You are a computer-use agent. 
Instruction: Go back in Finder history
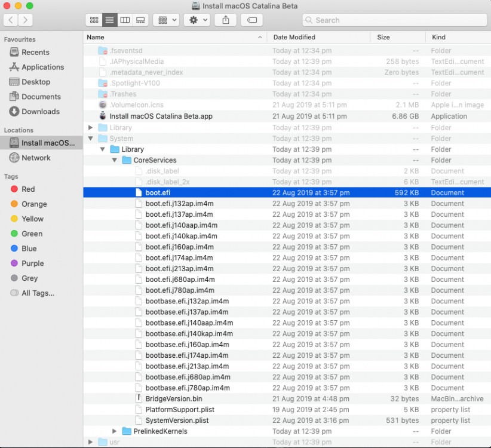click(10, 20)
